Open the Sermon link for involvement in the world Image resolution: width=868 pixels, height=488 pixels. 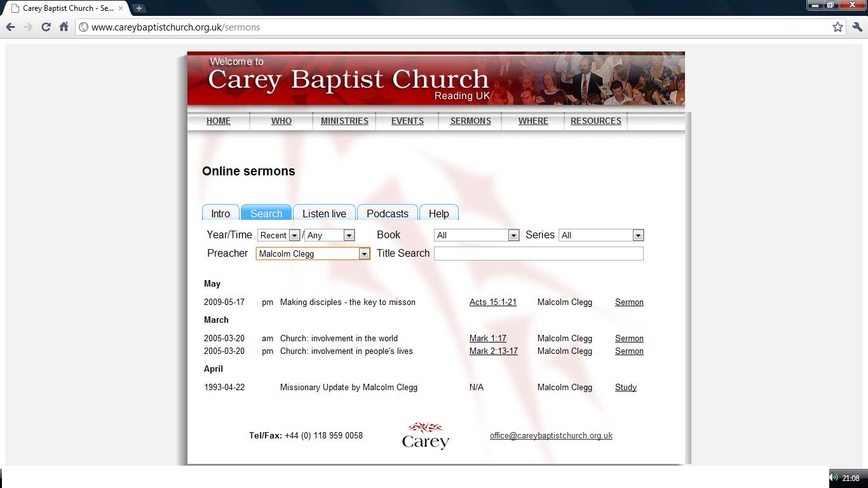point(629,339)
